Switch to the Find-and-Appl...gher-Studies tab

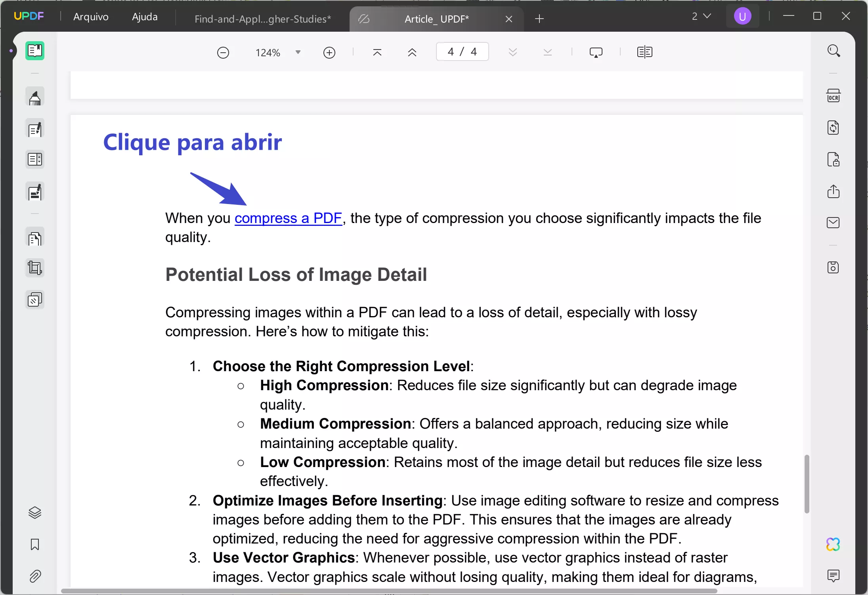[x=263, y=19]
